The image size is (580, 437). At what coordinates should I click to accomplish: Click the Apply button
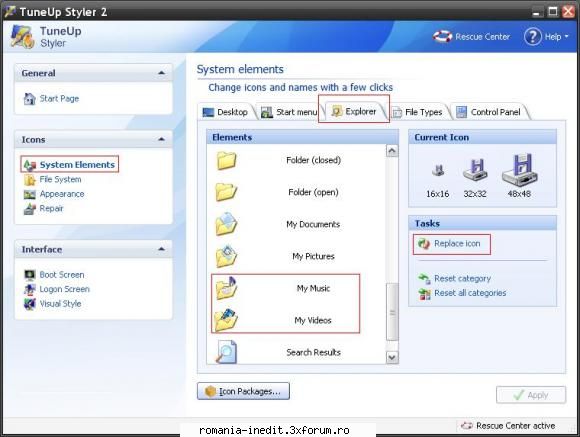point(531,395)
